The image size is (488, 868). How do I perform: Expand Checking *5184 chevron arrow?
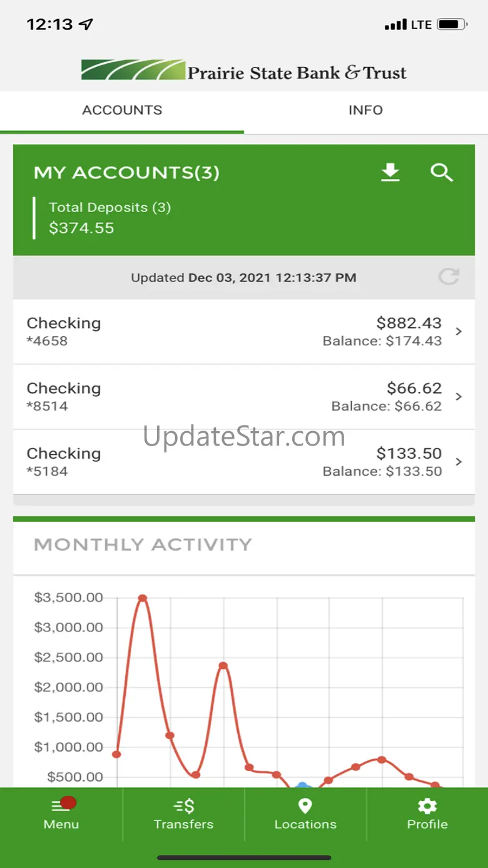(459, 462)
